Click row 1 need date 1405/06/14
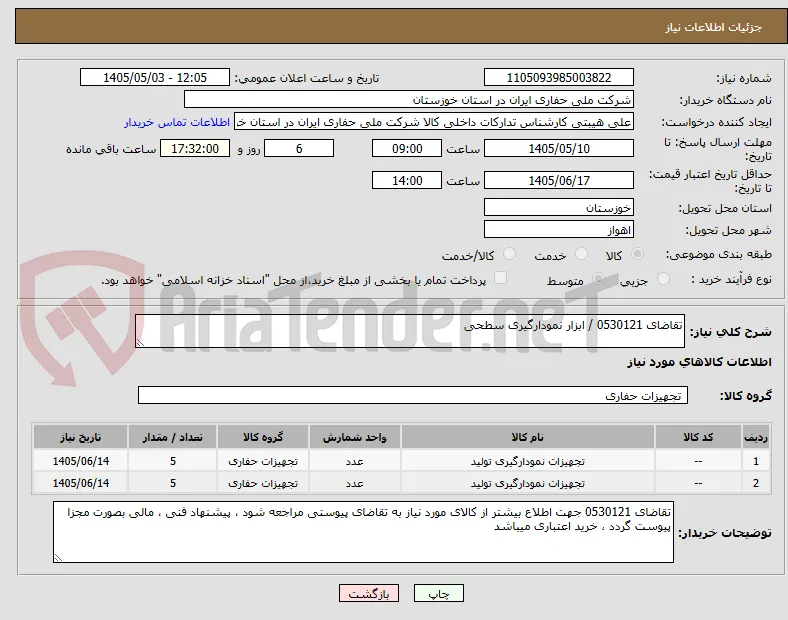 (x=80, y=461)
